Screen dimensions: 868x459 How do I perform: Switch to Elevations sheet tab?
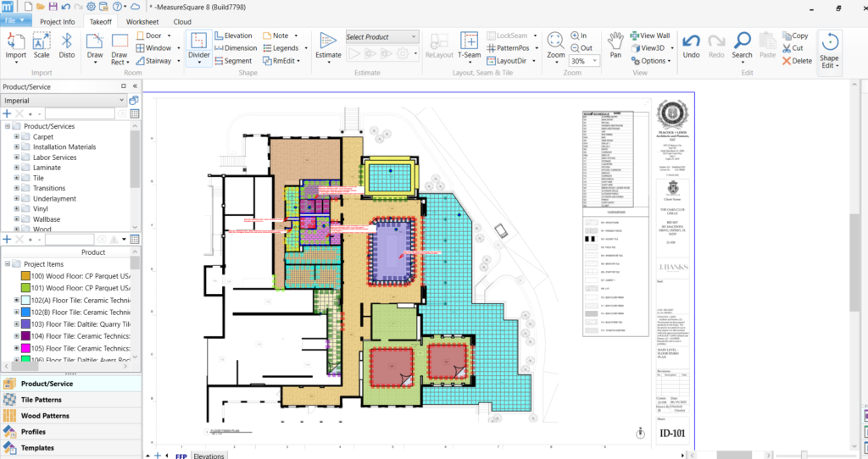click(209, 456)
